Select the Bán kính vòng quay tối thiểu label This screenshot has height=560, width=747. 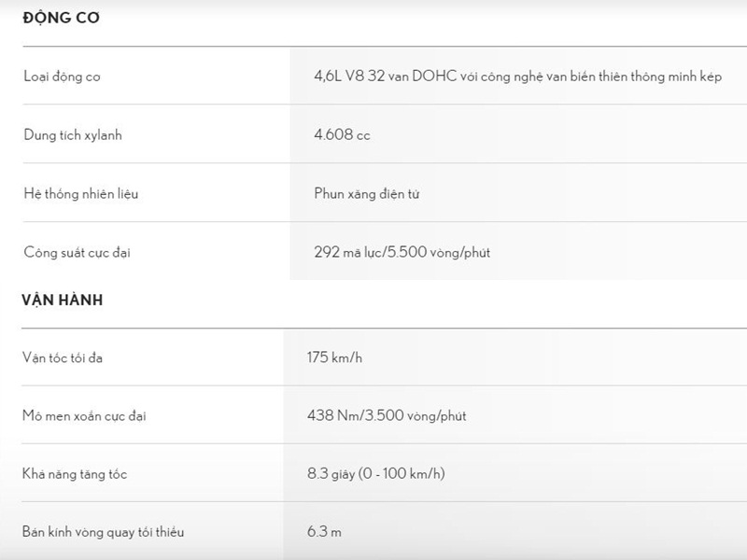click(x=103, y=531)
